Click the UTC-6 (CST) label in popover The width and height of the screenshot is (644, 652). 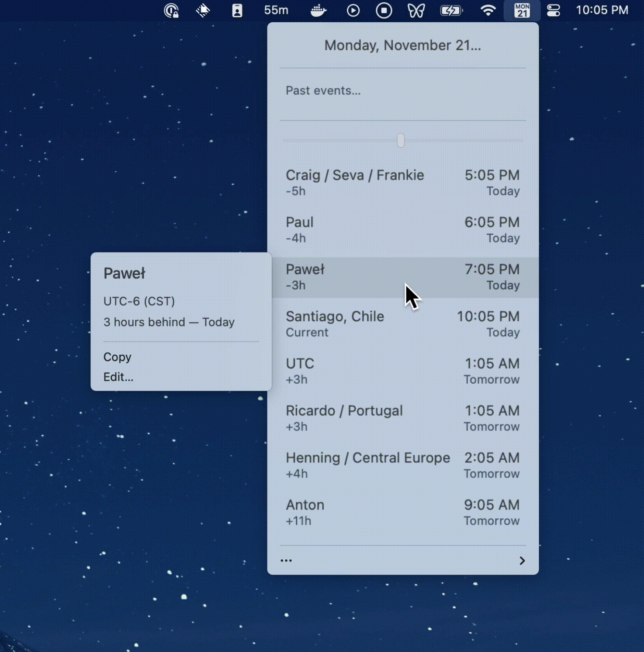(x=139, y=301)
